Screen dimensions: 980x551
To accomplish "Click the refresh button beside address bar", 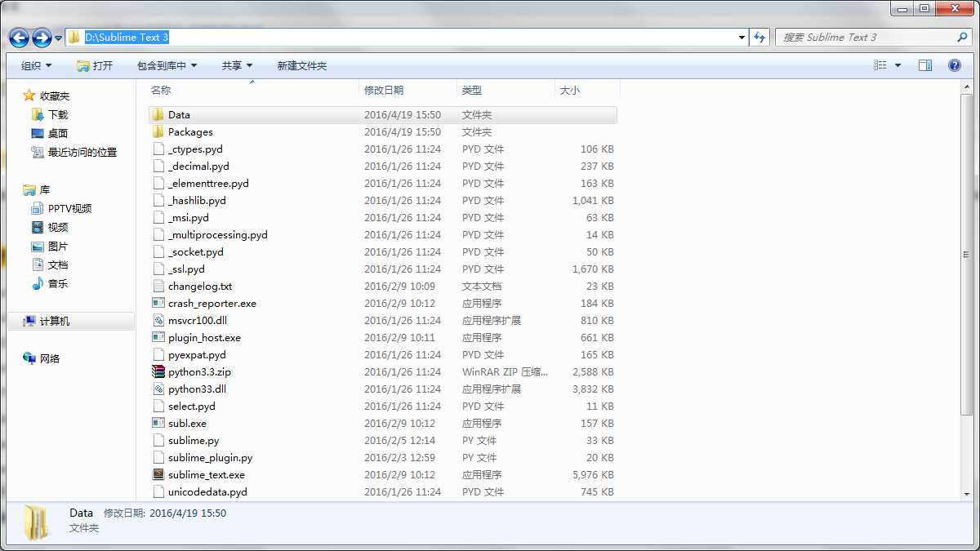I will (760, 38).
